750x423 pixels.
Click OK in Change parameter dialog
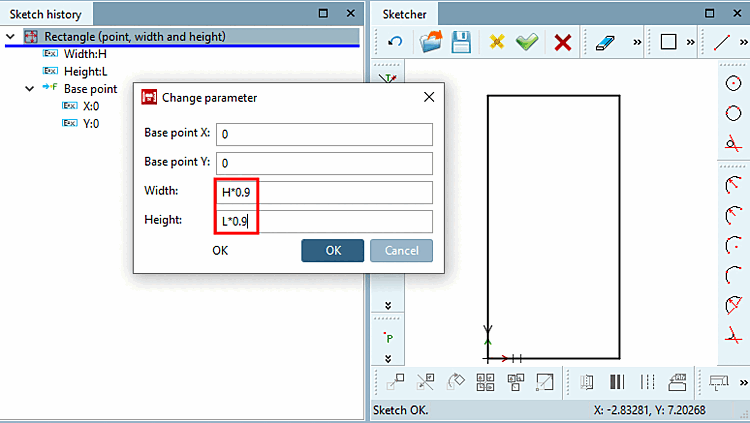tap(332, 251)
